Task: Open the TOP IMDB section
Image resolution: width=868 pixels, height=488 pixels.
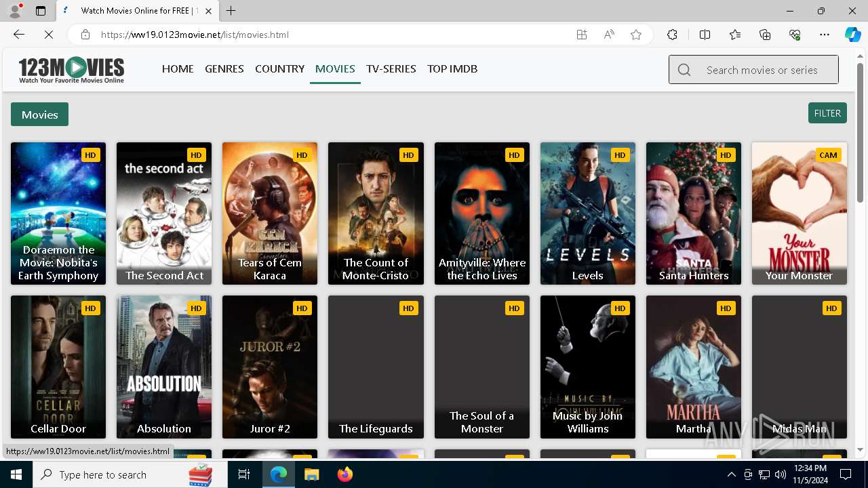Action: [x=452, y=68]
